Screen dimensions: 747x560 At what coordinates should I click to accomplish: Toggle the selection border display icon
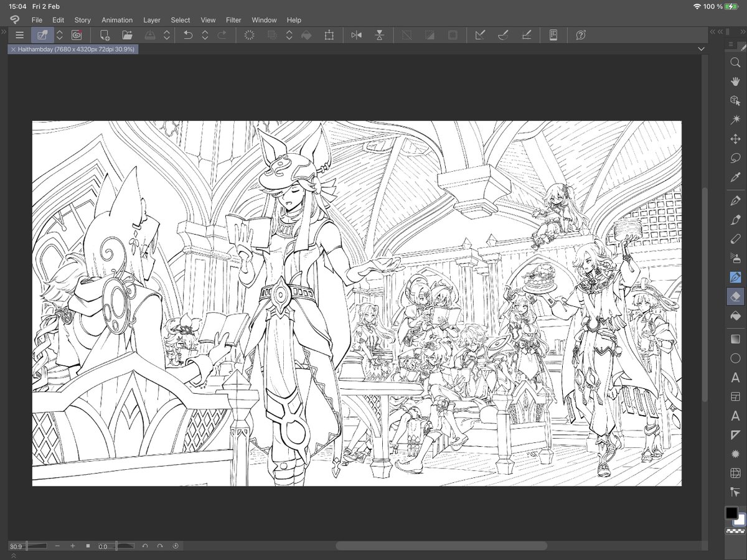coord(453,35)
